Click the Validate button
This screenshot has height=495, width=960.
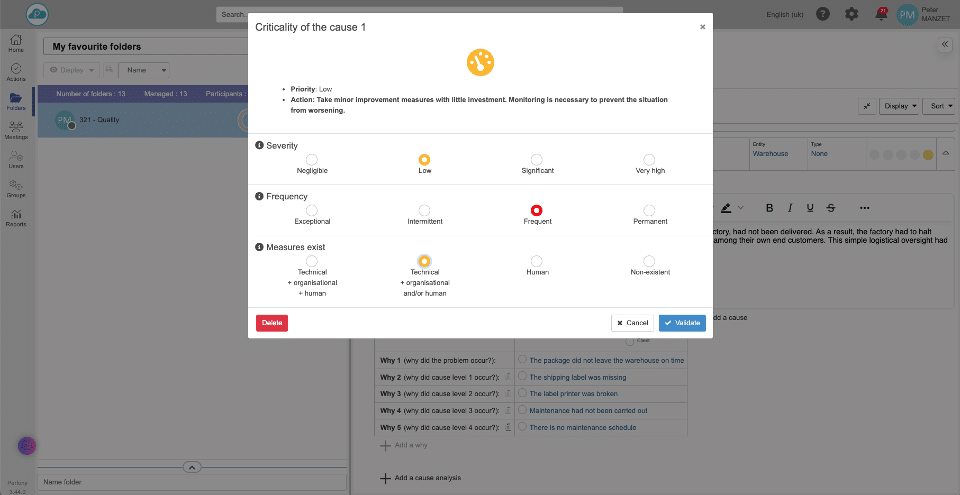click(x=682, y=323)
